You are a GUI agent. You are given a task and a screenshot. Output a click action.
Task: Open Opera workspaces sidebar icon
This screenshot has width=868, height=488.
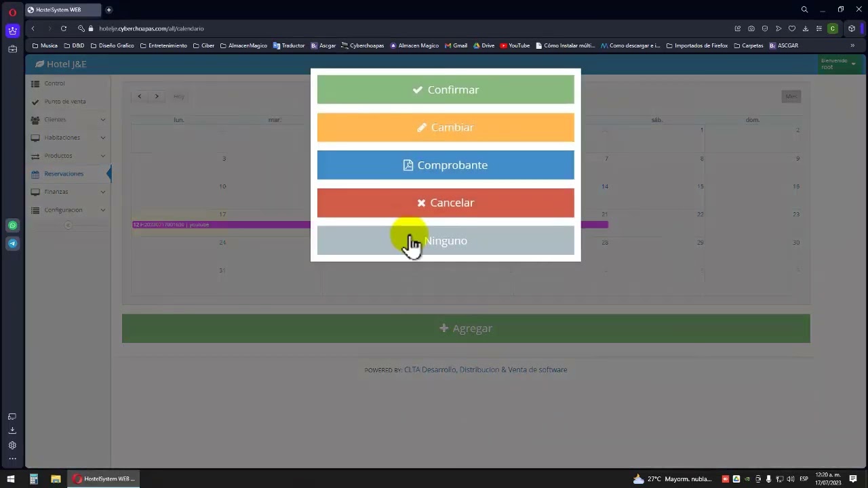[12, 49]
